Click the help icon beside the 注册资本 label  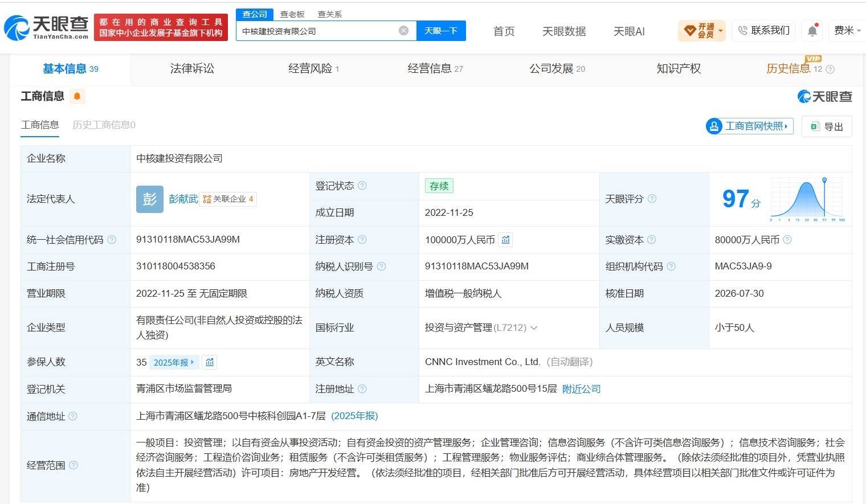[362, 240]
